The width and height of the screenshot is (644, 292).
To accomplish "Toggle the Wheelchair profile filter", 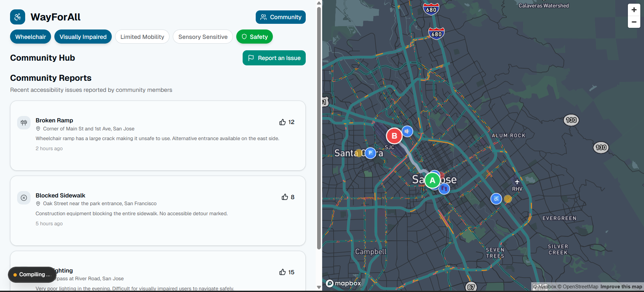I will (31, 37).
